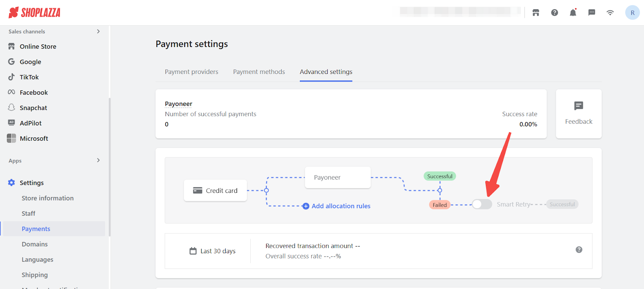This screenshot has height=289, width=644.
Task: Click the Last 30 days date range
Action: click(218, 251)
